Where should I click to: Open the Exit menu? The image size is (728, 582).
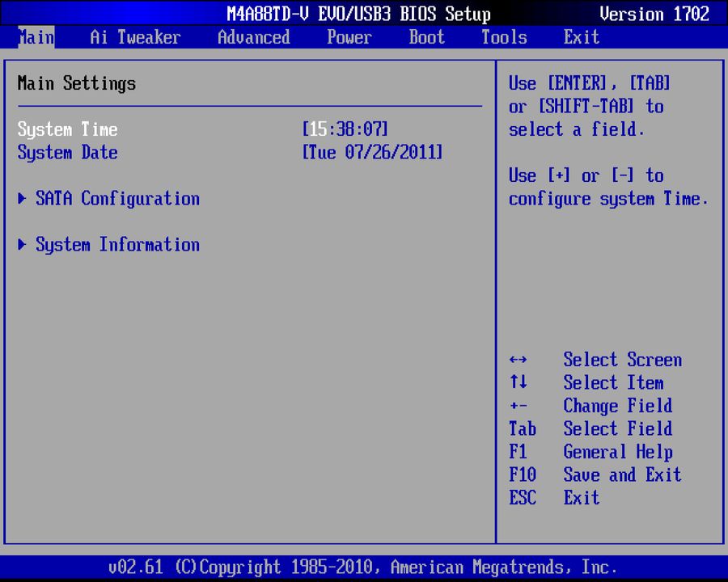581,37
